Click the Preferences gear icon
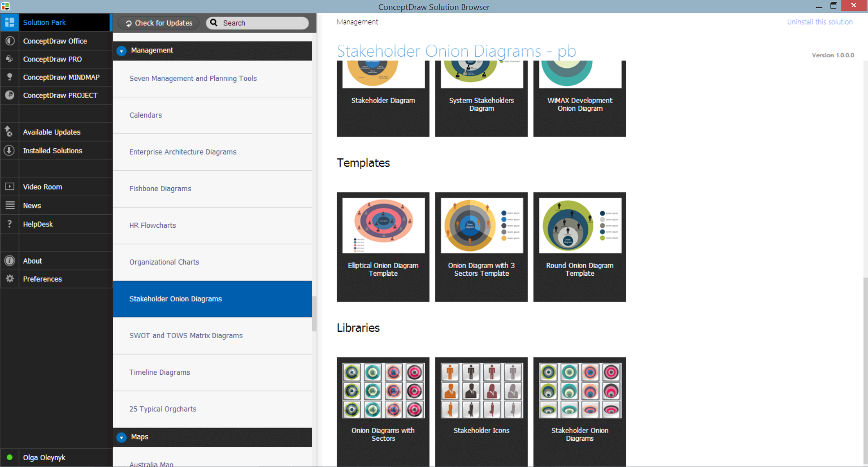 (9, 278)
